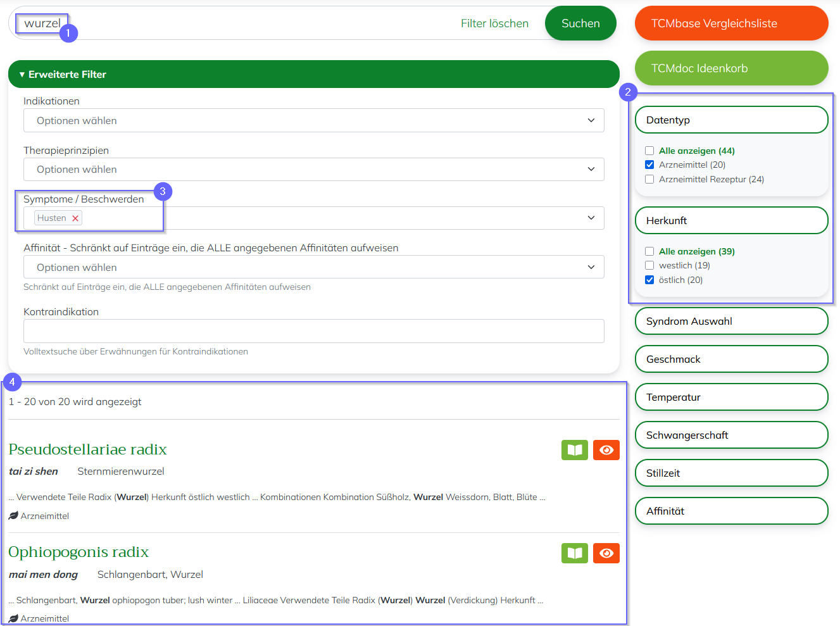Remove the Husten tag with the red X

coord(75,218)
